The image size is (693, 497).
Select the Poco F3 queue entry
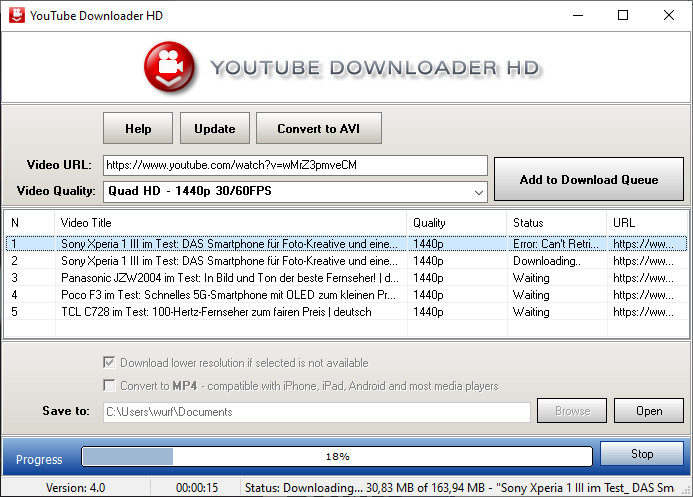pos(230,295)
